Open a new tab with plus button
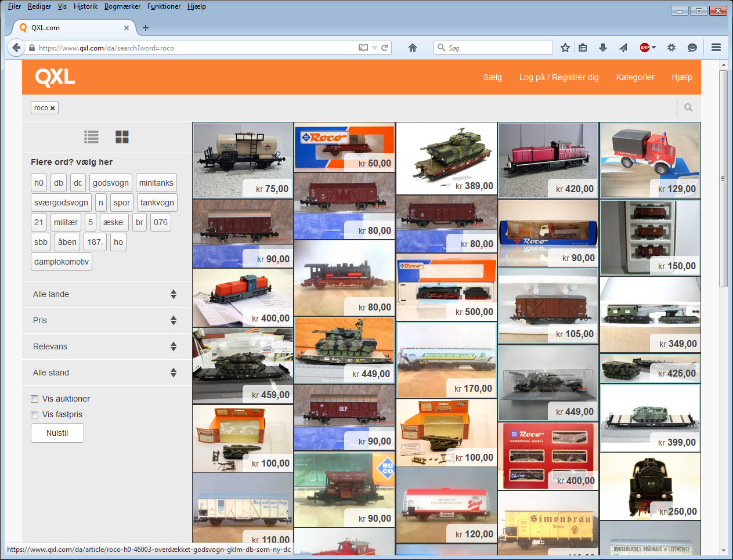The height and width of the screenshot is (560, 733). pos(146,28)
